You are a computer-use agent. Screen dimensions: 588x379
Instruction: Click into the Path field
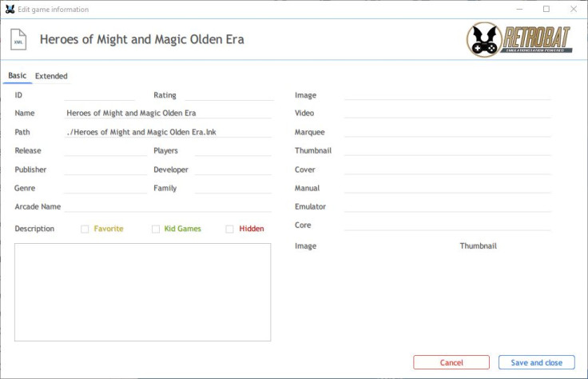tap(168, 132)
